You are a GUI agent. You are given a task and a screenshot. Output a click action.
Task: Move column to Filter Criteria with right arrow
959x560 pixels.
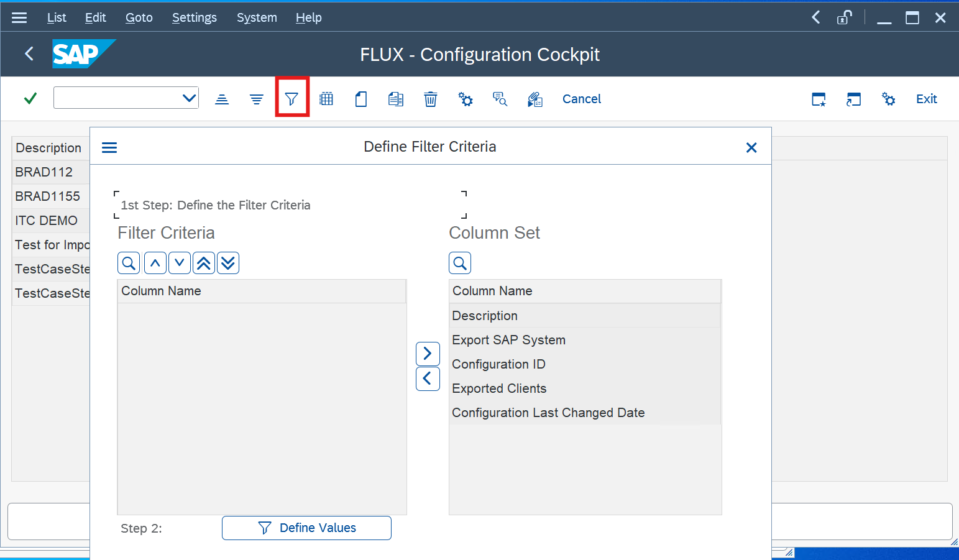[428, 354]
